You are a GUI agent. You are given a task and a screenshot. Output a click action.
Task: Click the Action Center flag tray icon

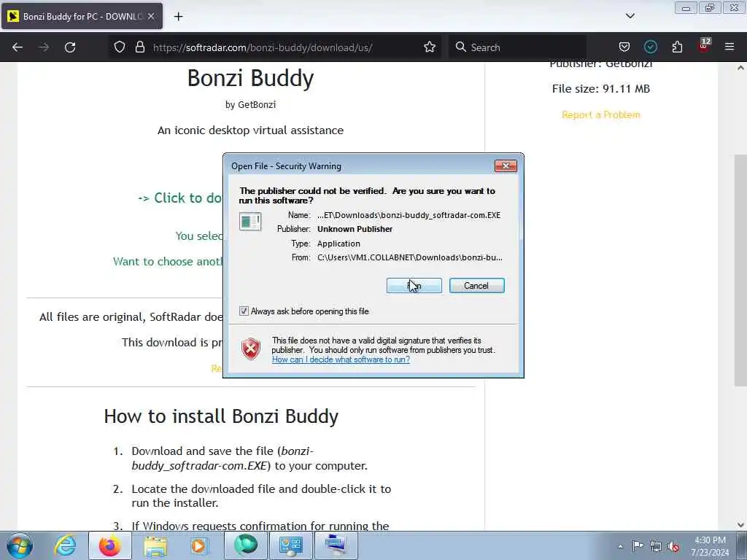coord(638,545)
